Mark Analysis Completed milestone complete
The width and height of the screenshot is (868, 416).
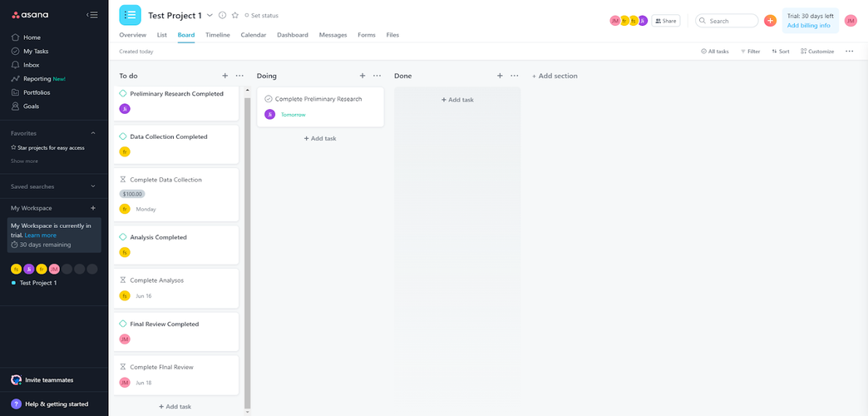click(123, 237)
